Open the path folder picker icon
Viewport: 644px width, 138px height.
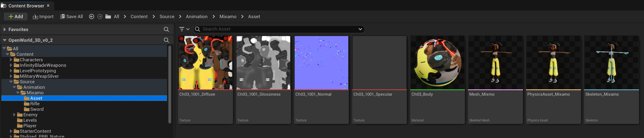pos(108,16)
